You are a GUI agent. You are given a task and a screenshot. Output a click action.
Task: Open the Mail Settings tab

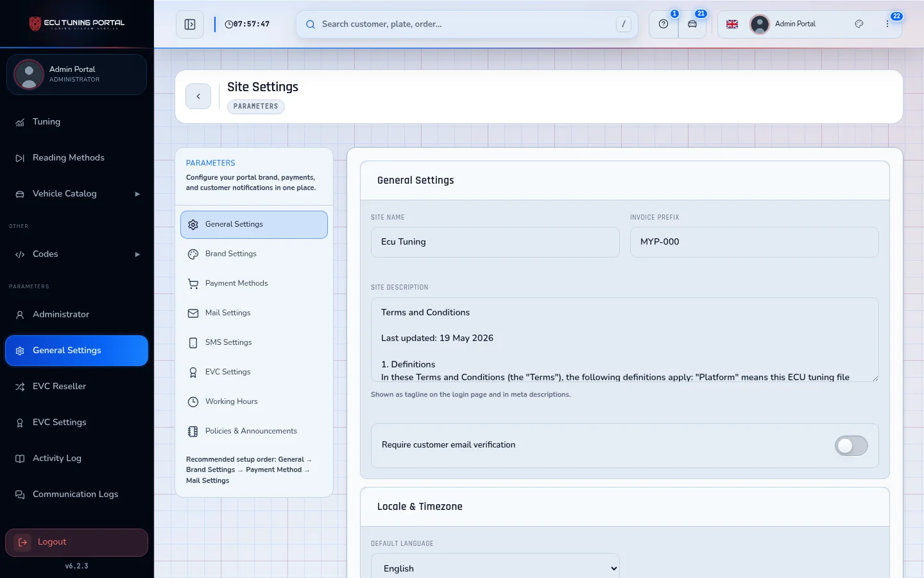click(254, 313)
